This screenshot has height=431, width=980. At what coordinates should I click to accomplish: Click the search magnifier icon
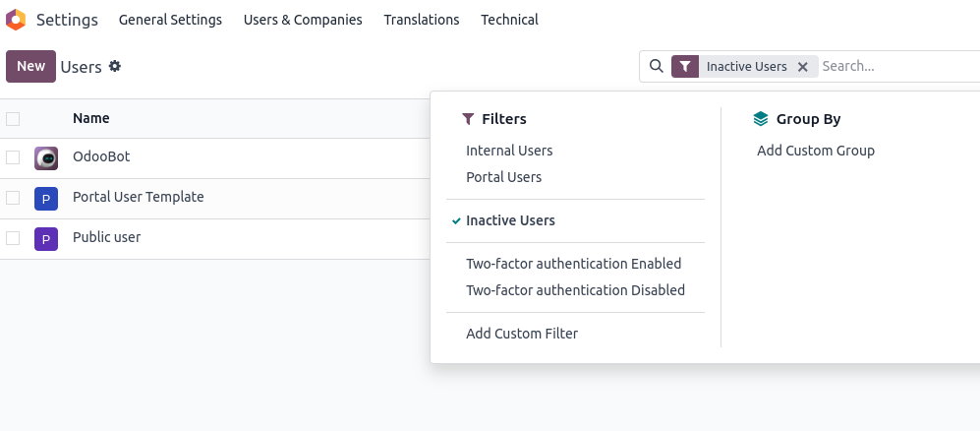coord(657,66)
